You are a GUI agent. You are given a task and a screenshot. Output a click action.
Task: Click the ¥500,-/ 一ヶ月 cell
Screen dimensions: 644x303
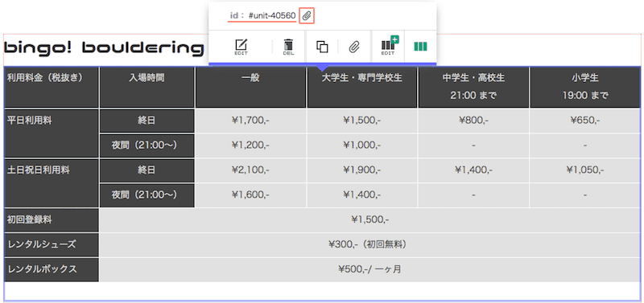click(x=369, y=270)
